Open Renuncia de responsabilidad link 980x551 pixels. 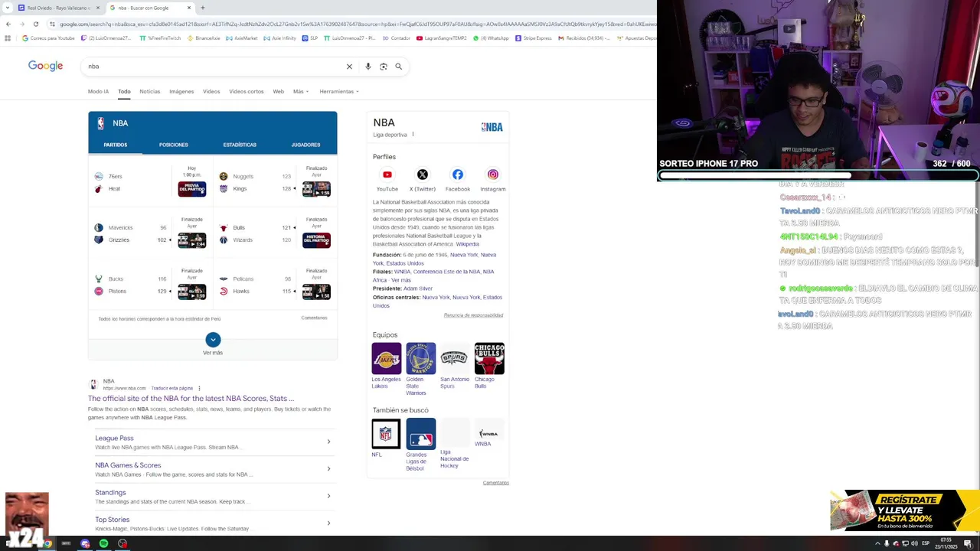pos(473,315)
